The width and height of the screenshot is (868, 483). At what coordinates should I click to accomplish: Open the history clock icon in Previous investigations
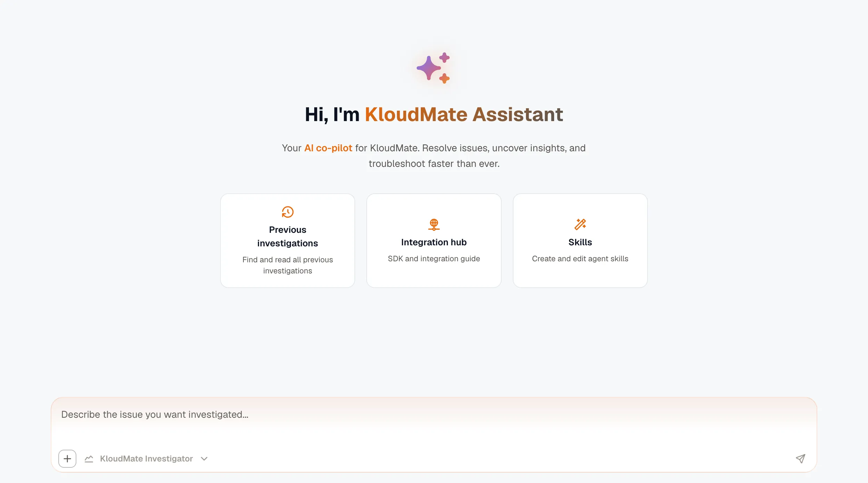[x=287, y=212]
